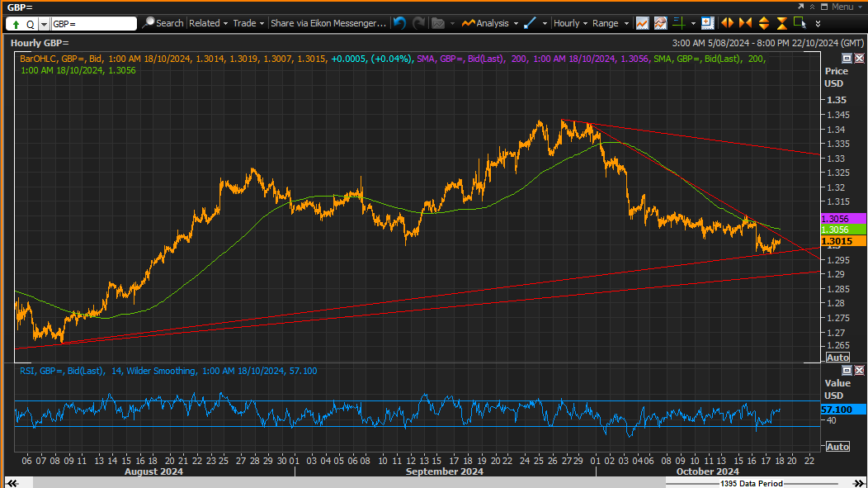The width and height of the screenshot is (868, 488).
Task: Maximize the RSI pane
Action: pos(847,370)
